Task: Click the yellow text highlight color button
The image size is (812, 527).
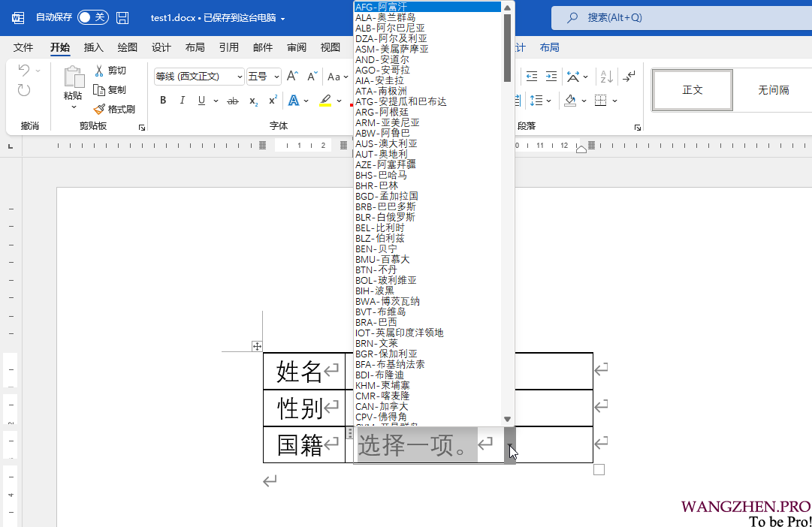Action: pos(325,101)
